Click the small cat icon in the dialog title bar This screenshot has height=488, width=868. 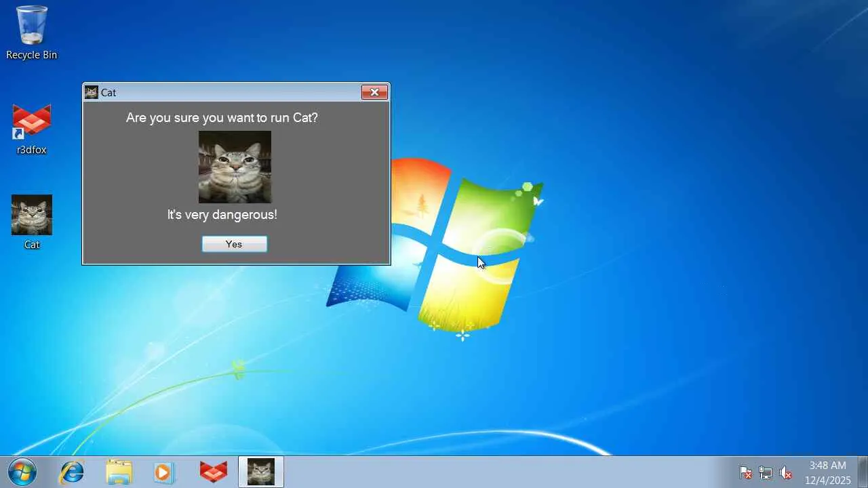(92, 92)
